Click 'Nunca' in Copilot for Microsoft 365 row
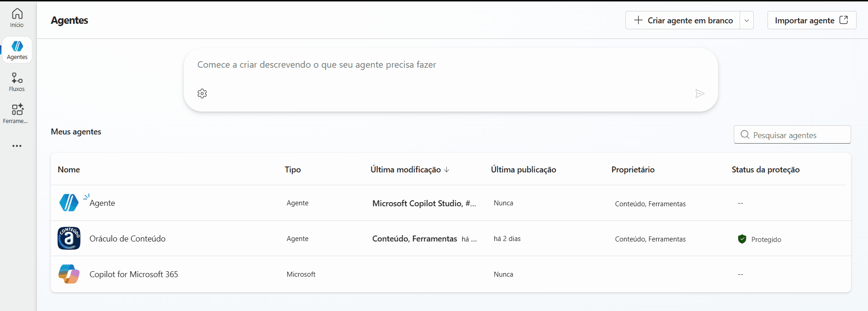 tap(503, 274)
